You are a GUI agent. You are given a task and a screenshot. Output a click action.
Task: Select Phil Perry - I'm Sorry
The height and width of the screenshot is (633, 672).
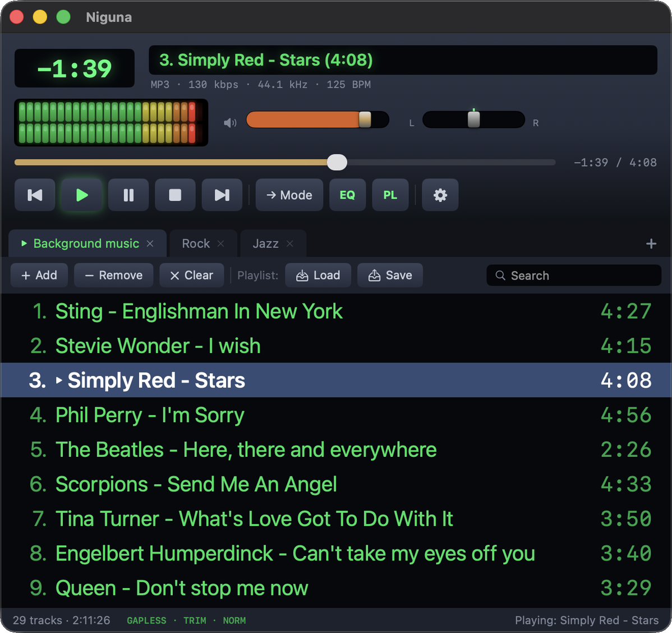tap(336, 415)
